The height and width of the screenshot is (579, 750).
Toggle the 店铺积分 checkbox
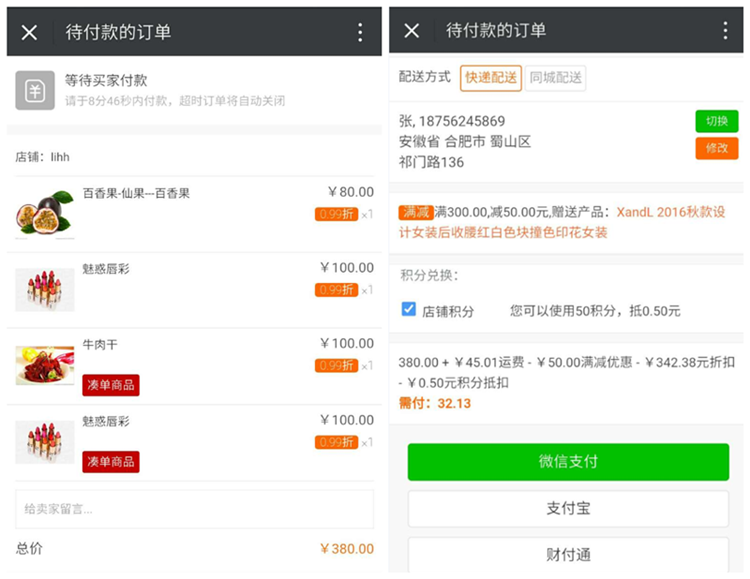(409, 310)
